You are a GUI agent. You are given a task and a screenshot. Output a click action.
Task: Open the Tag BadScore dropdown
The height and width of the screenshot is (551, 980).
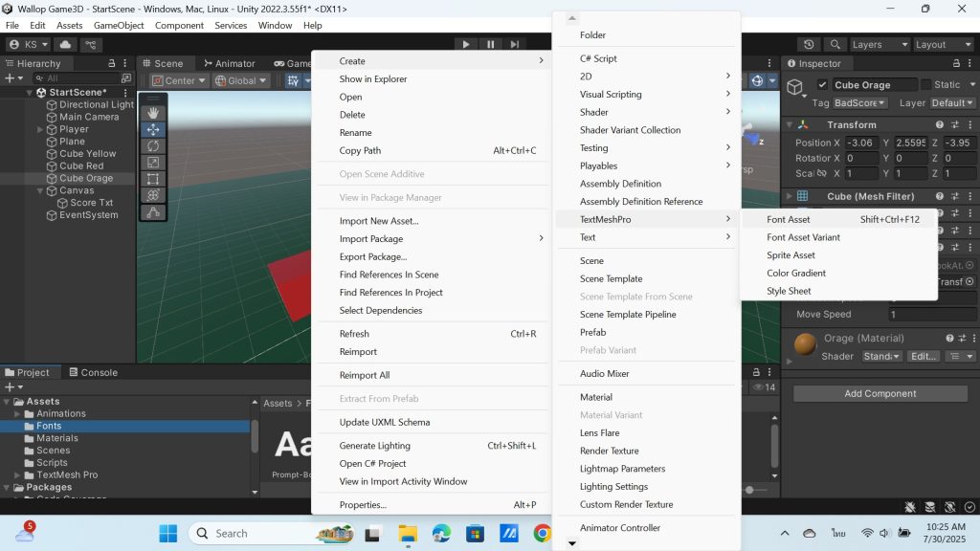tap(860, 103)
